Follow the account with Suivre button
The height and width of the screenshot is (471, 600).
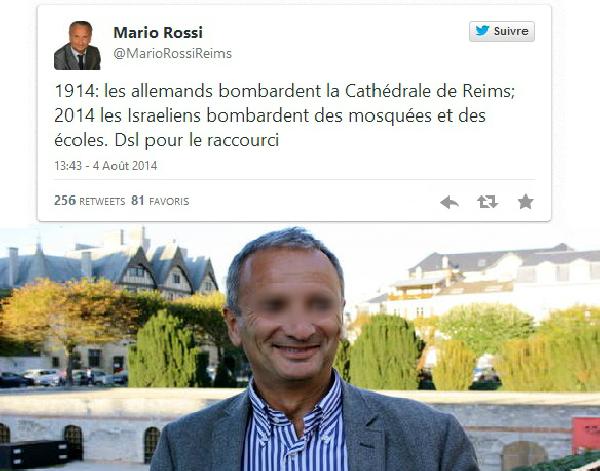coord(502,31)
